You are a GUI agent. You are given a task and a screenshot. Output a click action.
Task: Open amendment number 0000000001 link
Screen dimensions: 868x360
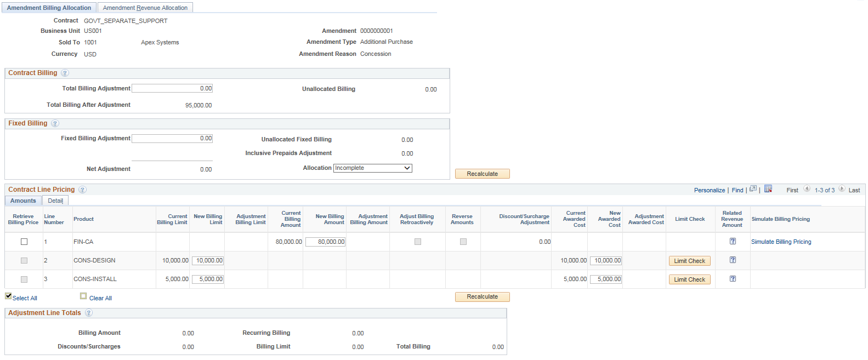pyautogui.click(x=377, y=31)
